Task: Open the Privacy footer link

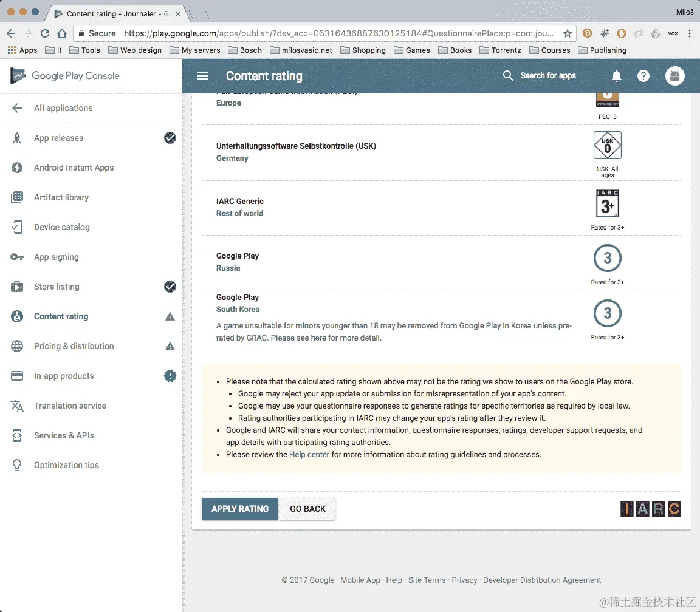Action: click(464, 580)
